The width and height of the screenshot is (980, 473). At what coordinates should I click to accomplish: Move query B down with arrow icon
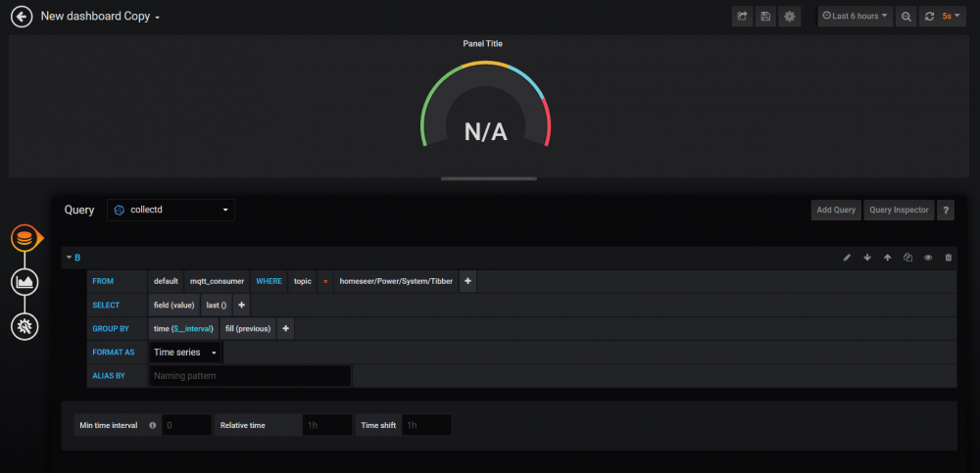click(867, 258)
